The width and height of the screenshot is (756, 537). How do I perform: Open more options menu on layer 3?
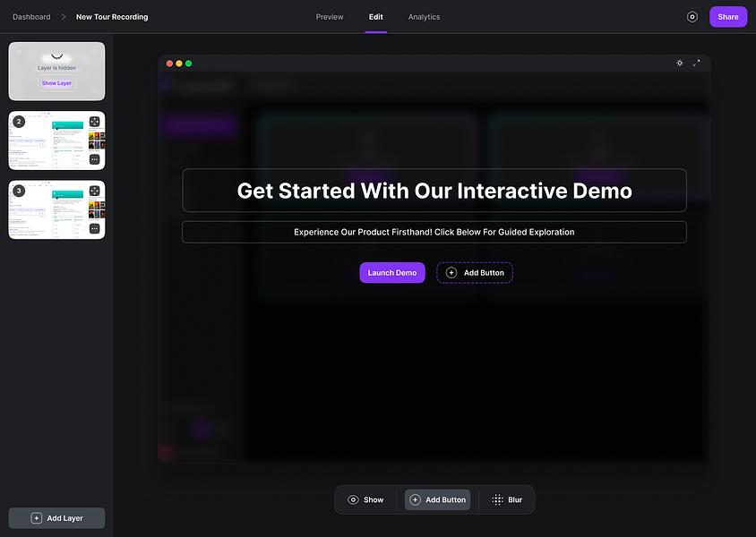click(94, 228)
